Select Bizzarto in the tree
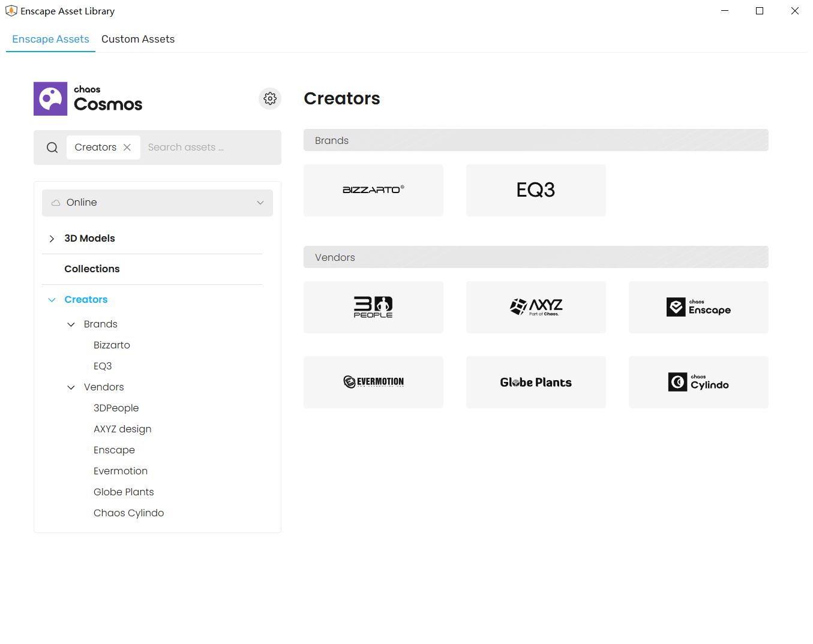Image resolution: width=813 pixels, height=644 pixels. [x=112, y=345]
